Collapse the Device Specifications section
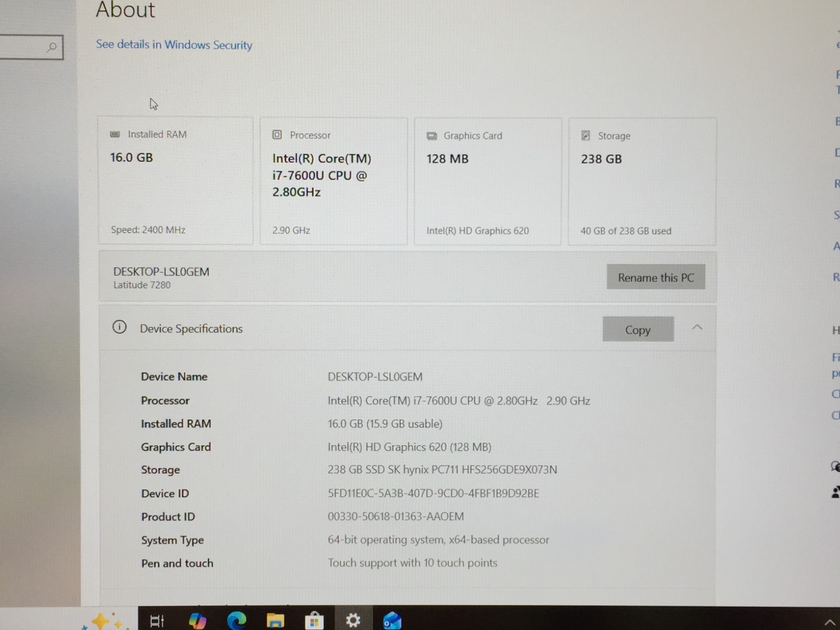Viewport: 840px width, 630px height. click(x=697, y=327)
